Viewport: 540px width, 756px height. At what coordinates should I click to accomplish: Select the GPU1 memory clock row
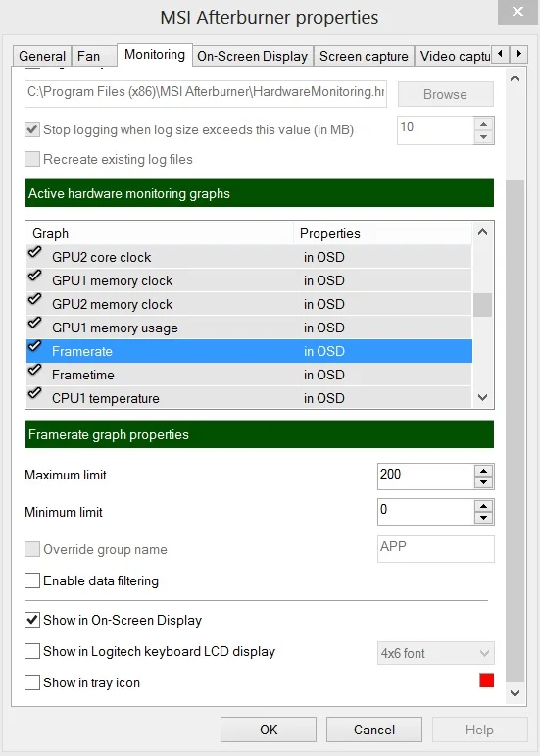(x=249, y=280)
